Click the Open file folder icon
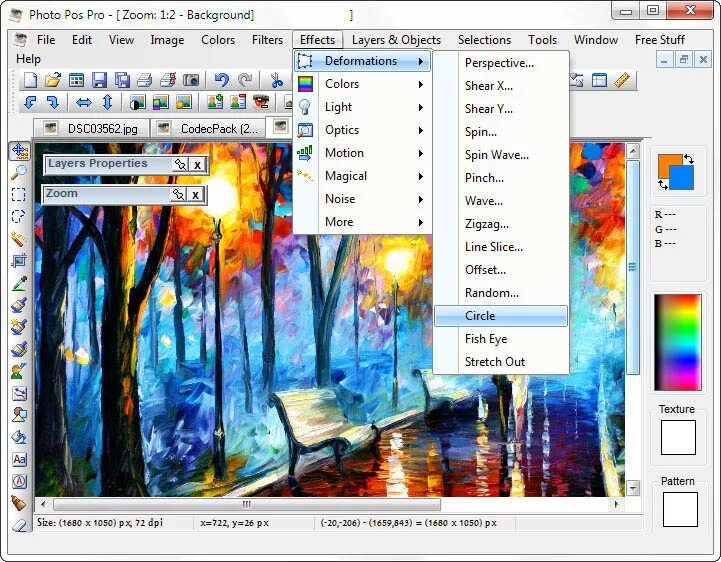This screenshot has width=721, height=562. pos(53,80)
